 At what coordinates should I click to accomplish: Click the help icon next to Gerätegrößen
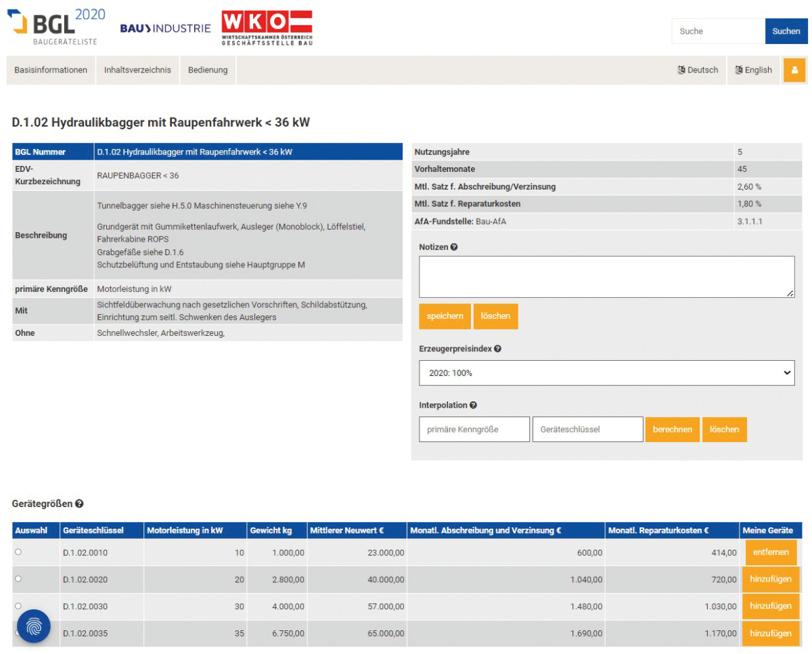[x=79, y=504]
